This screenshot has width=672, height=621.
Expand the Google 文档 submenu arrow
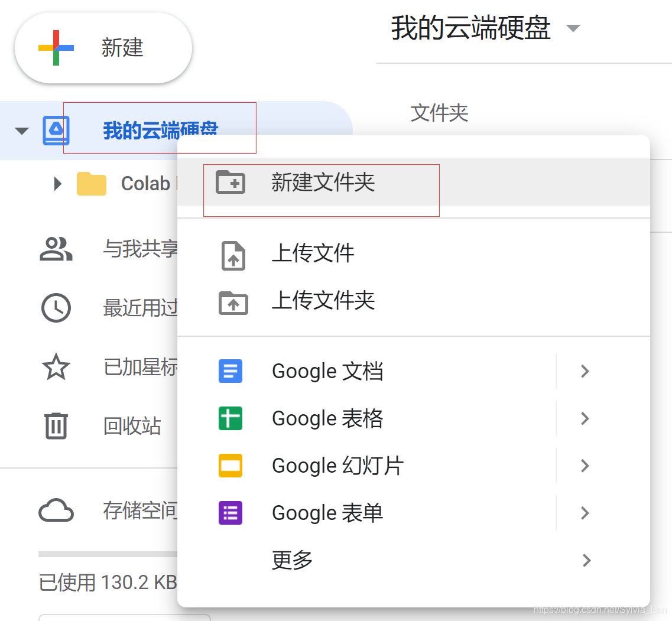585,371
